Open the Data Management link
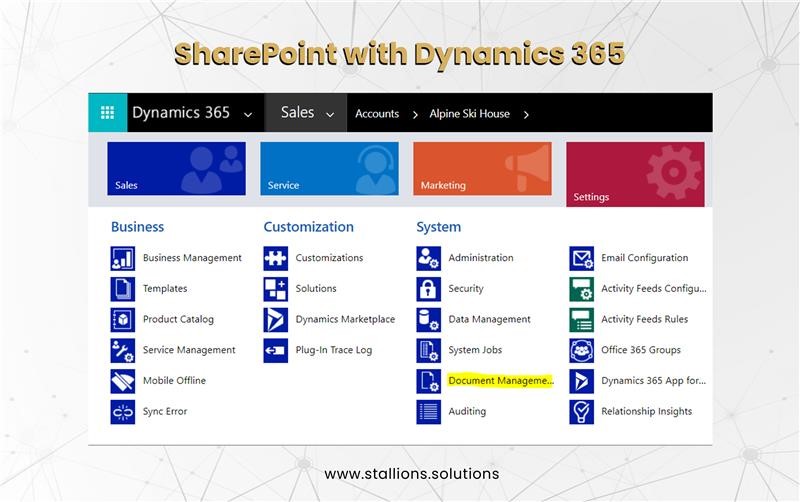 pyautogui.click(x=490, y=319)
